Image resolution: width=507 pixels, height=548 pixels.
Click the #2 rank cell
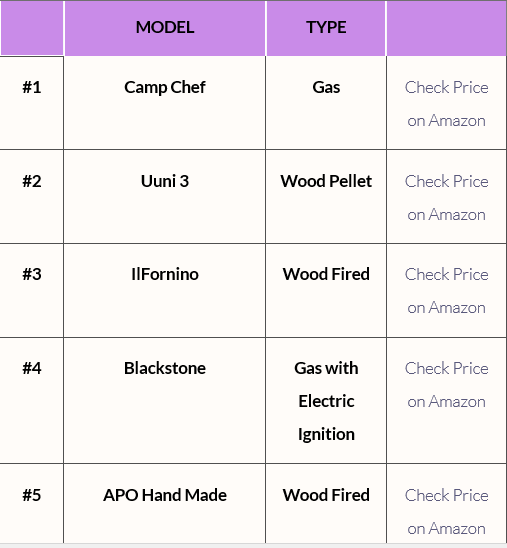coord(32,196)
